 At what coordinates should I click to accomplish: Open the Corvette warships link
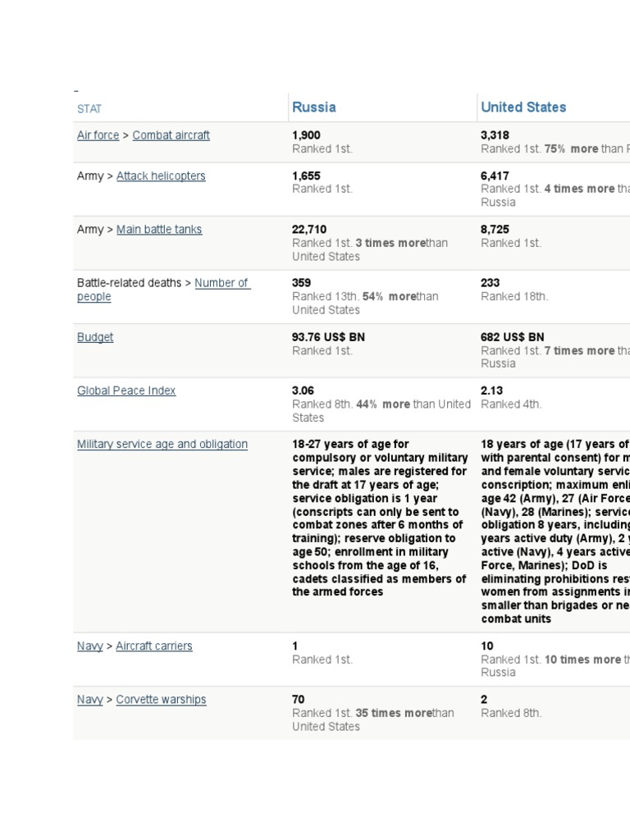pos(161,700)
